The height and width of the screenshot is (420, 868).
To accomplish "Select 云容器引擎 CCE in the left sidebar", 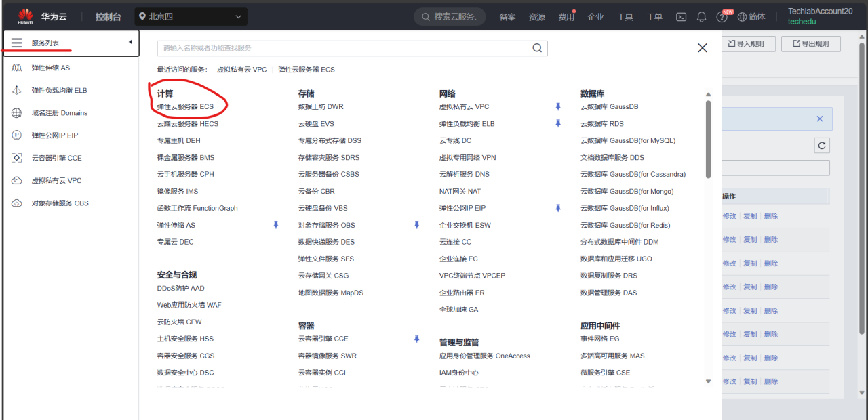I will coord(53,157).
